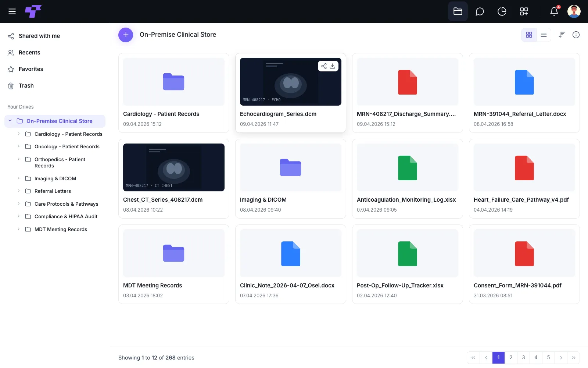Open the Cardiology - Patient Records folder card

coord(174,93)
